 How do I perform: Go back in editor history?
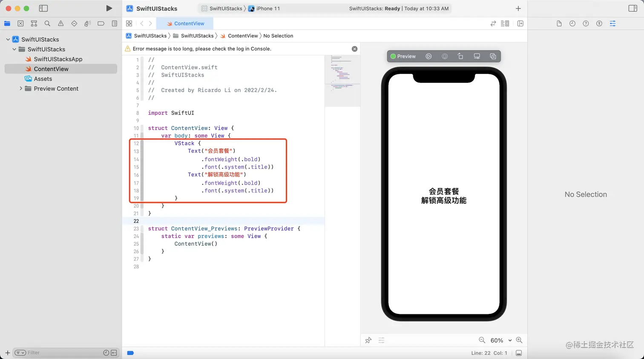point(142,23)
